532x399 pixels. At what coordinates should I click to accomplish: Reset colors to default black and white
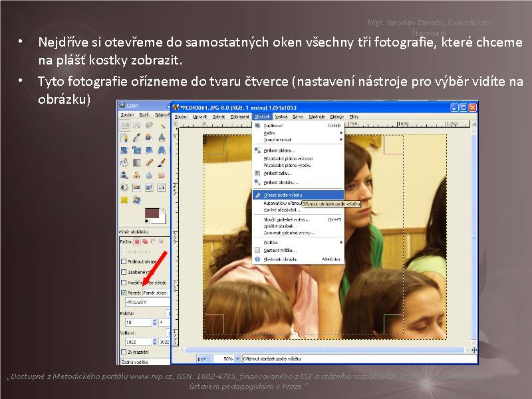(147, 221)
